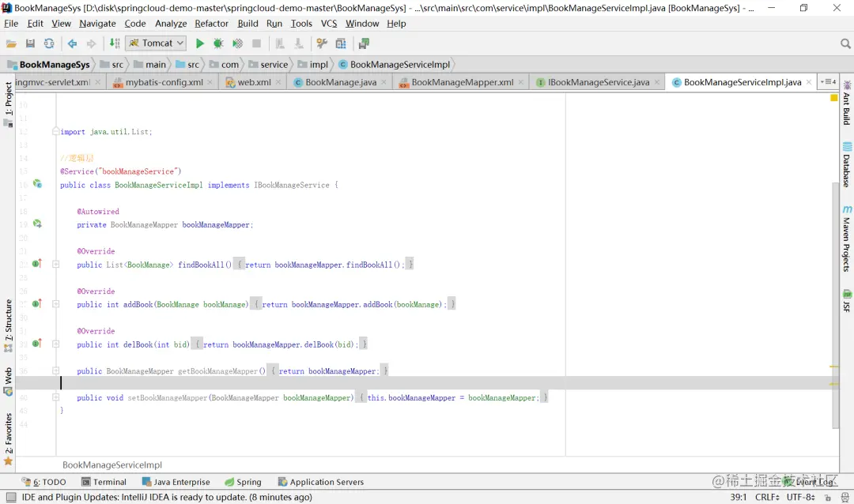Click the BookManageServiceImpl editor breadcrumb at bottom
This screenshot has height=504, width=854.
[x=112, y=465]
